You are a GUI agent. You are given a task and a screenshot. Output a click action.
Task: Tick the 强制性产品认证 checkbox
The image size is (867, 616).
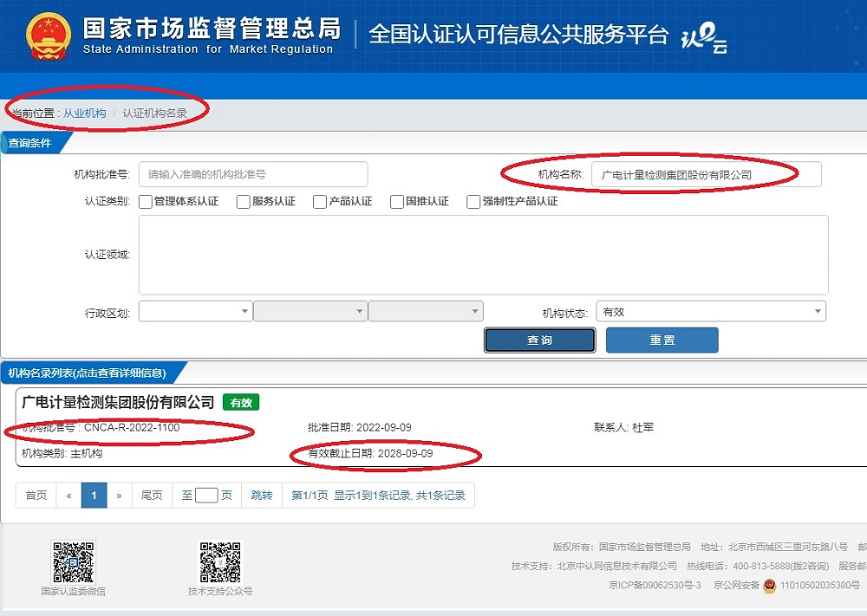(473, 202)
